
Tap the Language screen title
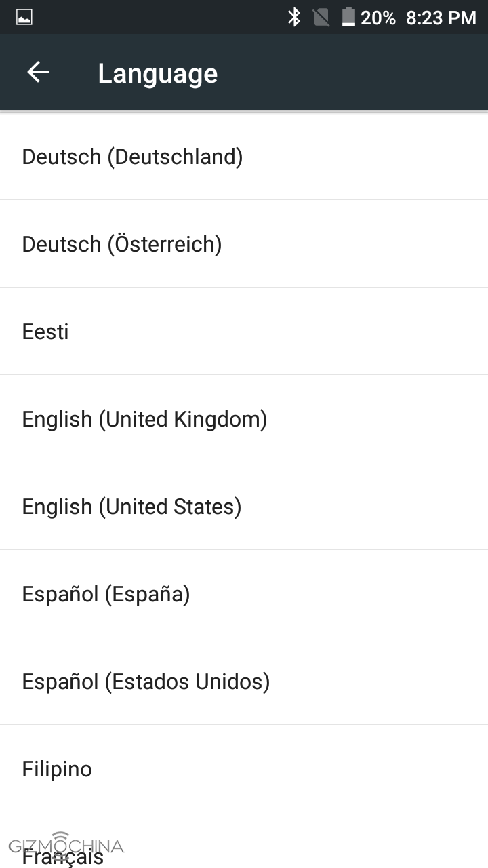click(x=157, y=73)
